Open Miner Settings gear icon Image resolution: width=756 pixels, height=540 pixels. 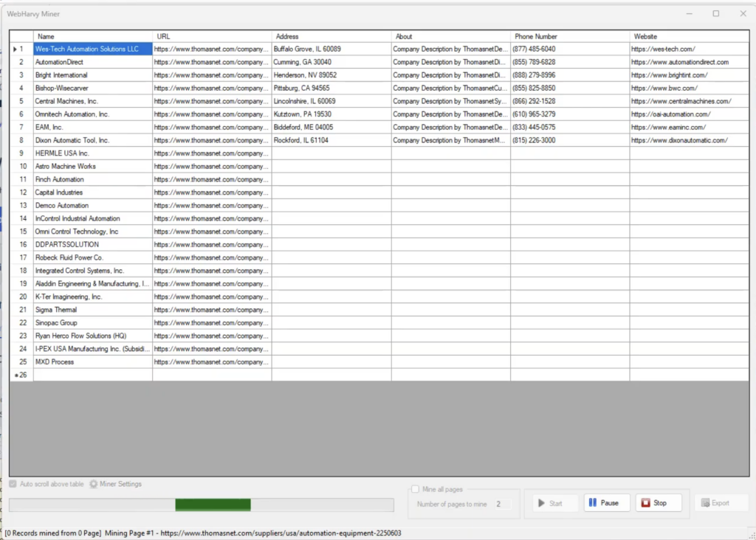click(94, 484)
